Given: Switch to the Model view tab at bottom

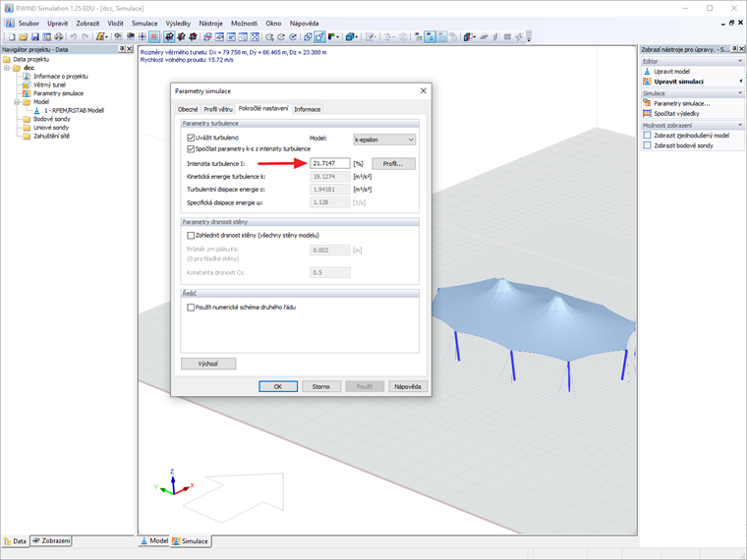Looking at the screenshot, I should click(x=154, y=541).
